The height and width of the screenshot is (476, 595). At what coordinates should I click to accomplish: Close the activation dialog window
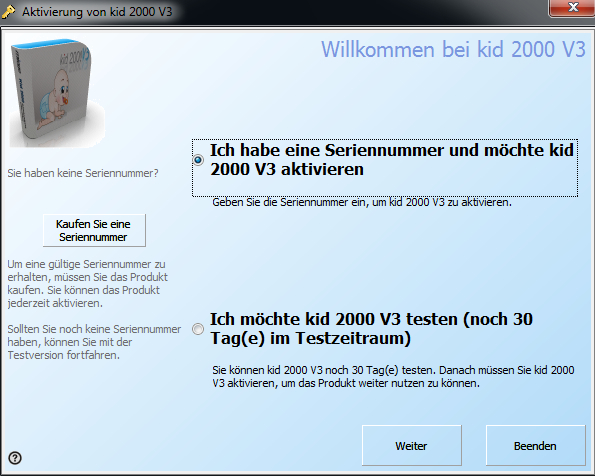[572, 8]
